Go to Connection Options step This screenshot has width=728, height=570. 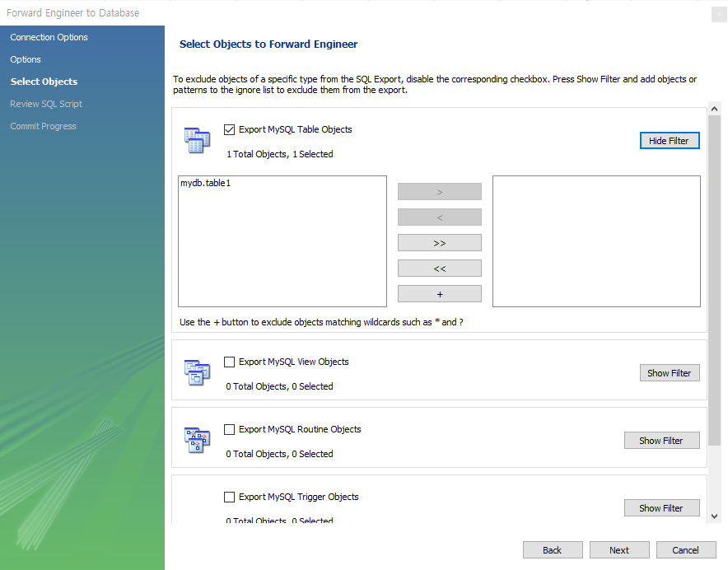click(x=49, y=37)
